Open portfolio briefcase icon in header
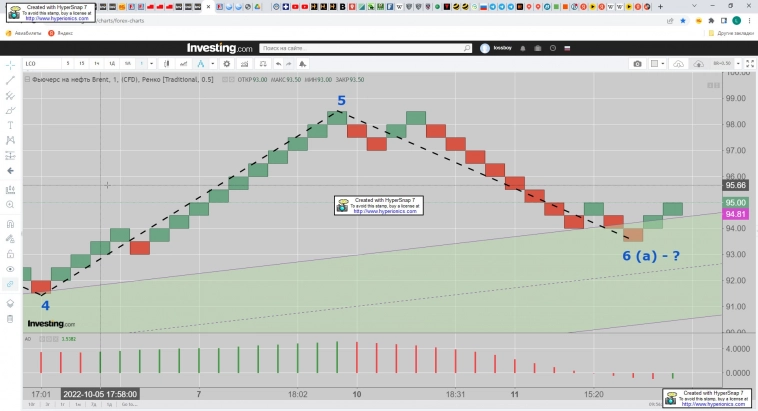758x411 pixels. tap(538, 48)
